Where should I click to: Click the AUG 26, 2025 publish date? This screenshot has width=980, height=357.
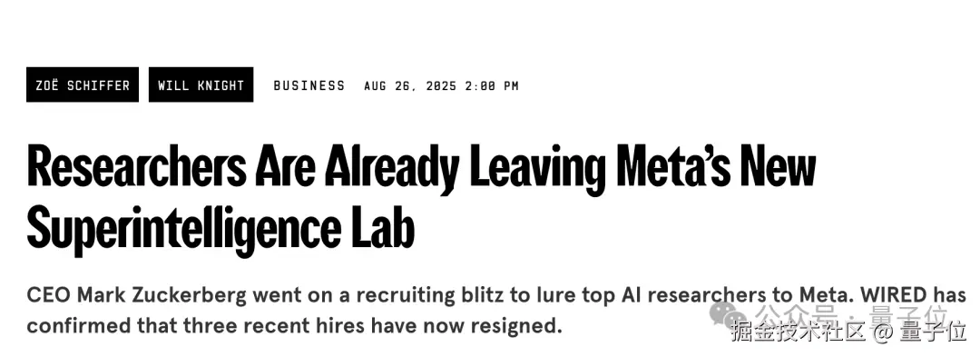[410, 85]
